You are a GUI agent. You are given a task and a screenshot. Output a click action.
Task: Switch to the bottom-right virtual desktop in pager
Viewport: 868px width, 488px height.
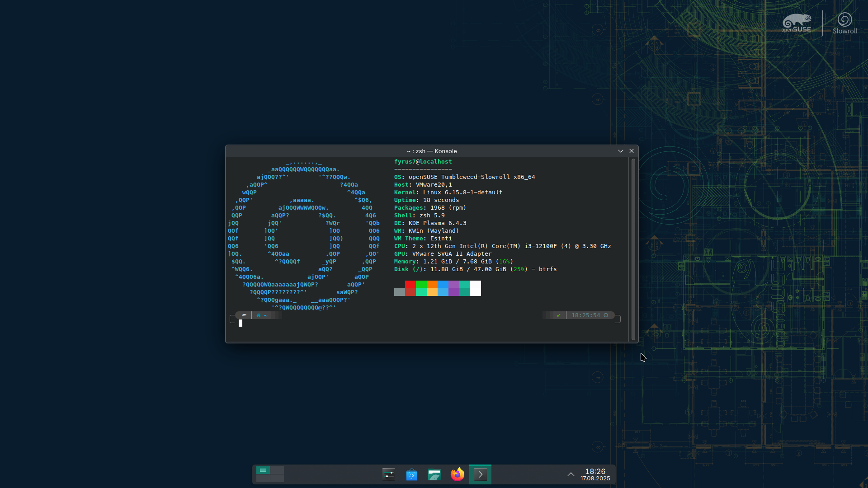tap(277, 478)
